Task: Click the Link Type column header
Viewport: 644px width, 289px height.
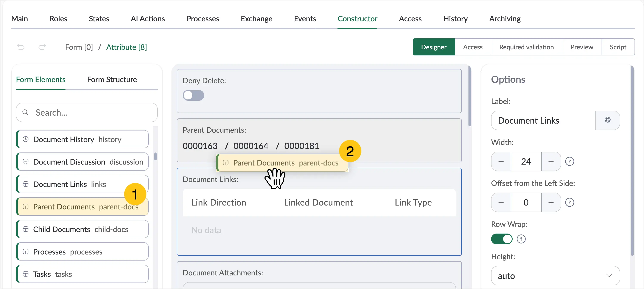Action: coord(413,202)
